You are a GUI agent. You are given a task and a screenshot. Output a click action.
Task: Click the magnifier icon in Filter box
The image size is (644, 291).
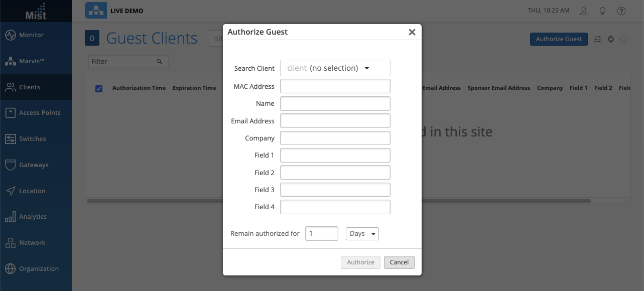click(x=159, y=61)
